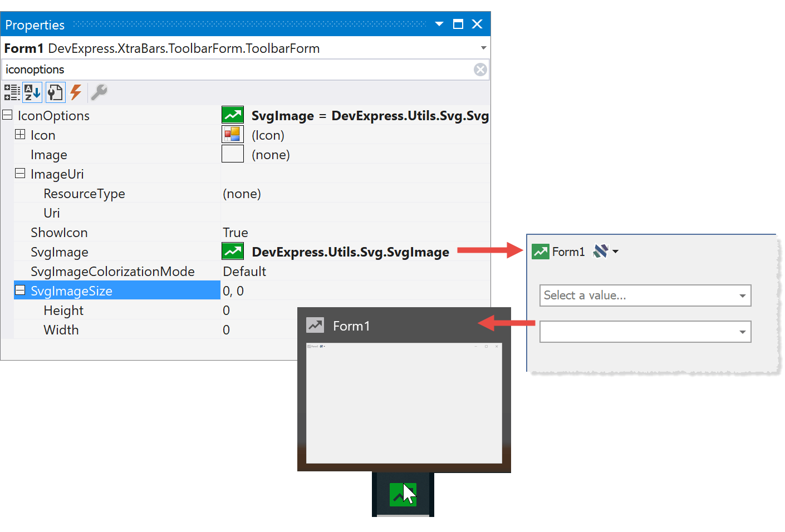Select the Categorized view icon
This screenshot has width=785, height=532.
point(12,92)
